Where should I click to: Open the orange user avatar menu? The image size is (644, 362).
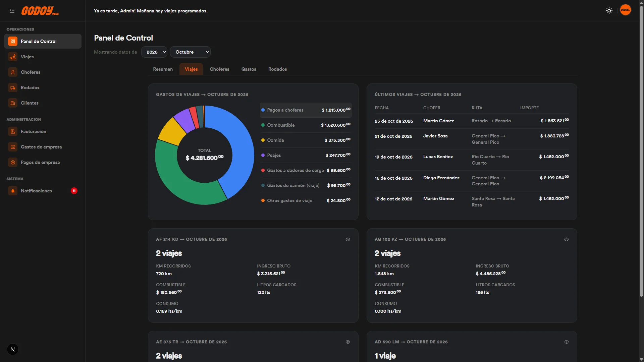[625, 10]
